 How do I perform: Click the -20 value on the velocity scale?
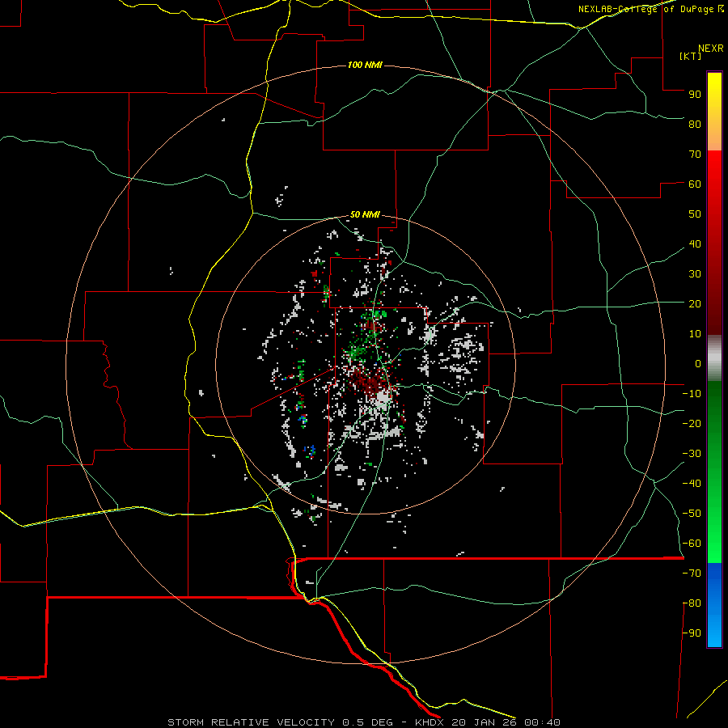click(692, 423)
